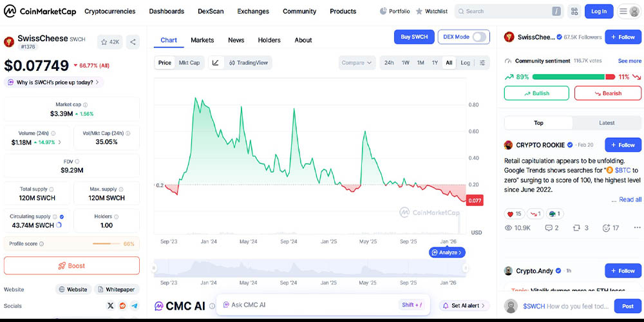The image size is (644, 322).
Task: Click the Search input field
Action: tap(509, 12)
